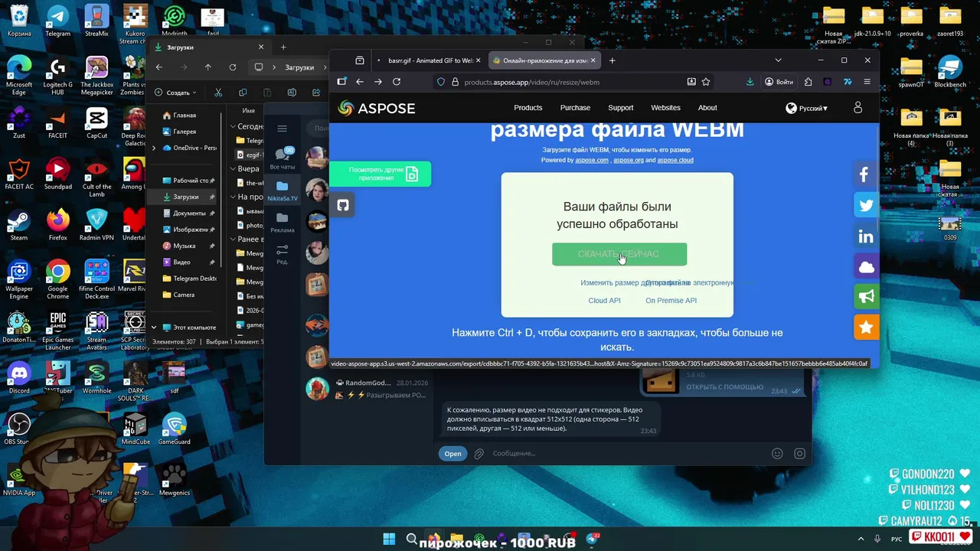Screen dimensions: 980x551
Task: Open the Русский language dropdown
Action: click(807, 108)
